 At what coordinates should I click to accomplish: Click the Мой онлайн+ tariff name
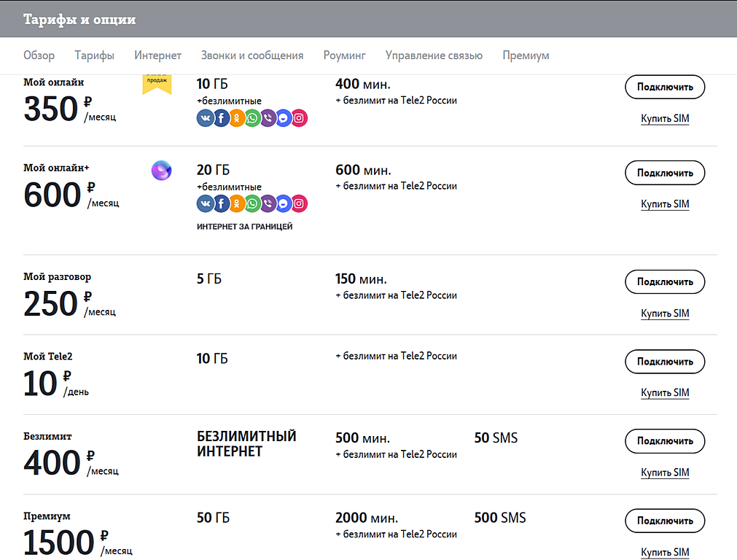coord(56,168)
